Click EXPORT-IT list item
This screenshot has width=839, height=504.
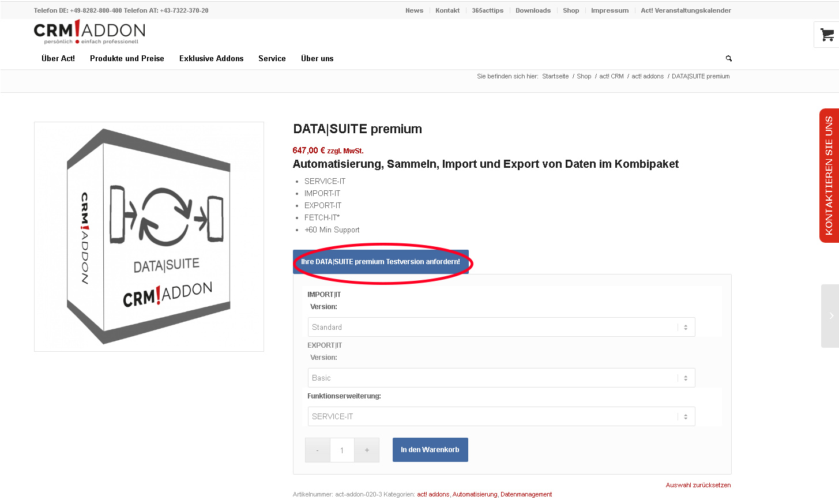pos(323,205)
